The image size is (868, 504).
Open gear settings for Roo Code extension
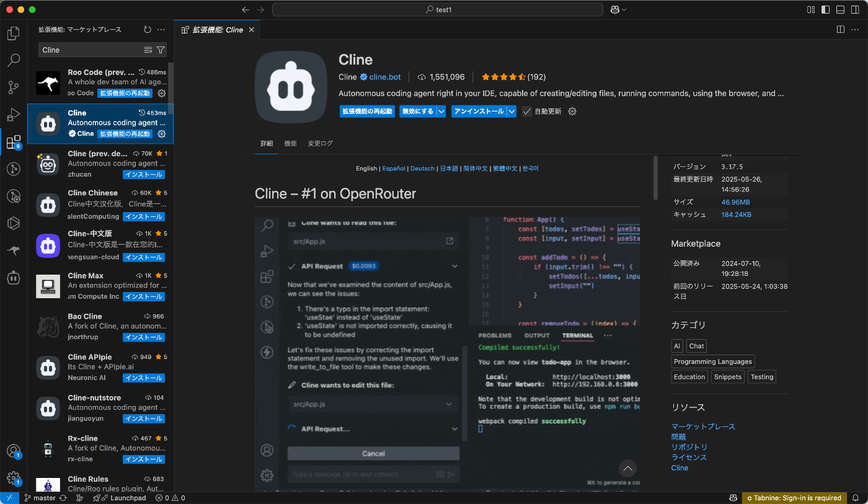[x=162, y=93]
